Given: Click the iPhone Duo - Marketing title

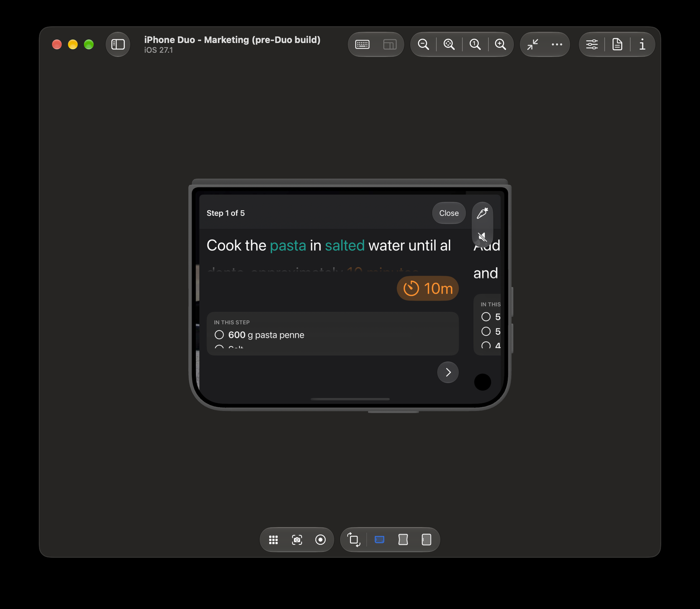Looking at the screenshot, I should [x=232, y=40].
